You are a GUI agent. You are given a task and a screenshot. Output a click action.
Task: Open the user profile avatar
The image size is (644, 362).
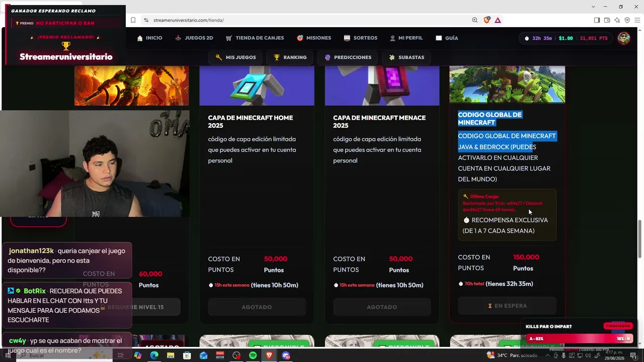[624, 38]
